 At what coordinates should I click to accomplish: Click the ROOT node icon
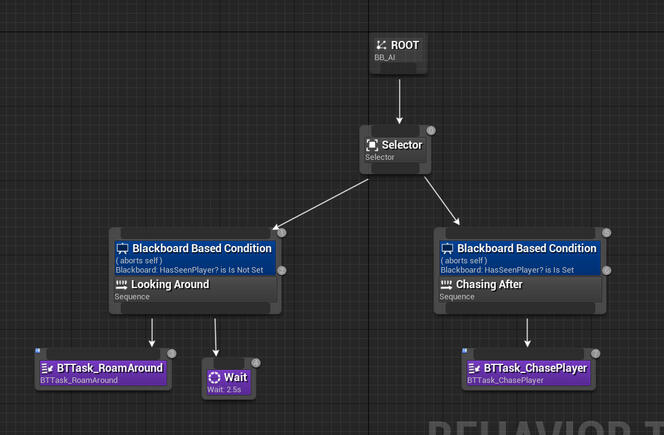[381, 45]
